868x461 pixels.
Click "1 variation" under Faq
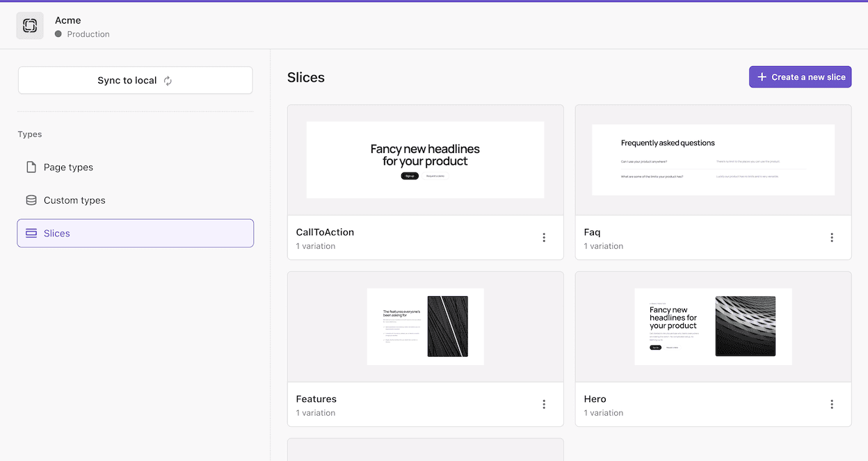(604, 246)
